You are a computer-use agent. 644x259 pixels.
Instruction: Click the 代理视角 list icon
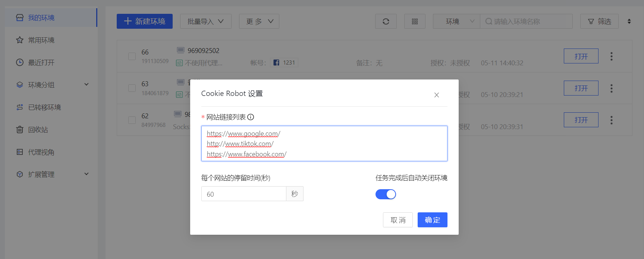pos(20,152)
